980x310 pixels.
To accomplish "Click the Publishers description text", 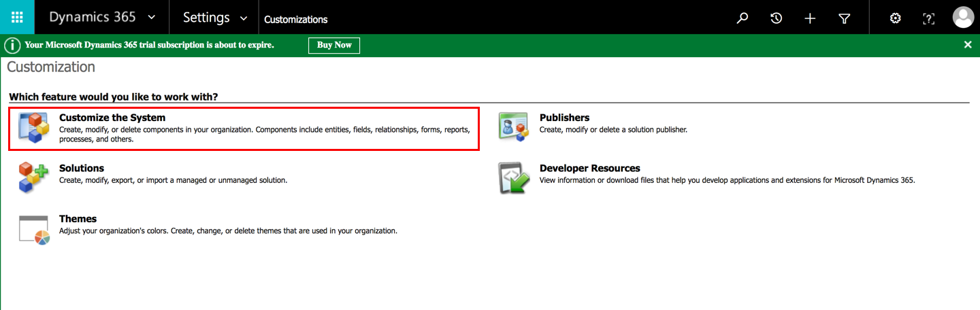I will coord(613,129).
